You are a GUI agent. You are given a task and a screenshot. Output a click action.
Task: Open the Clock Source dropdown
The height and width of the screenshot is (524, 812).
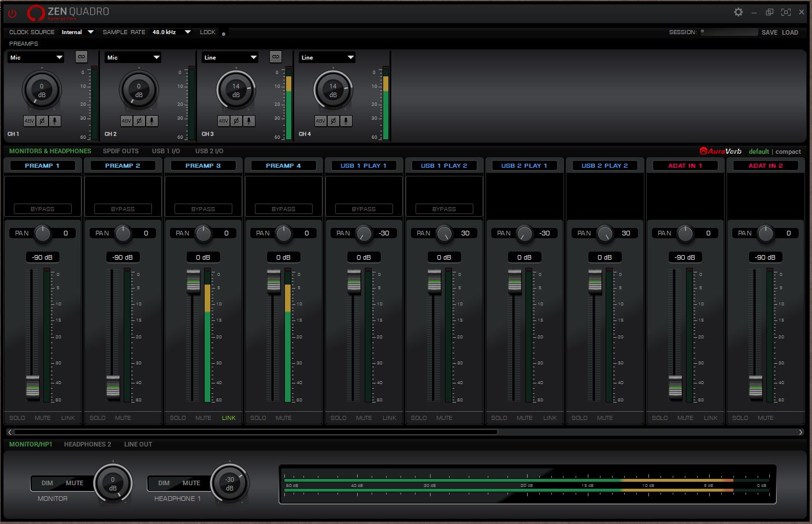tap(77, 32)
